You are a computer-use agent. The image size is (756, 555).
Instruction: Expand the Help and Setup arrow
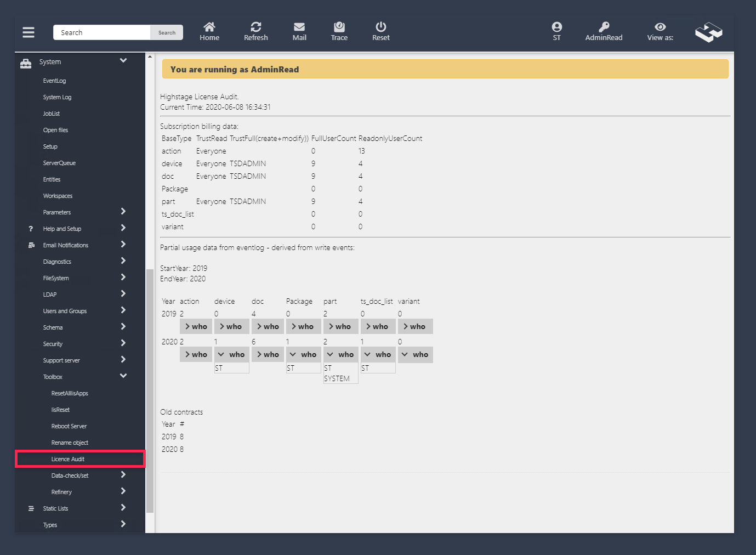click(123, 228)
